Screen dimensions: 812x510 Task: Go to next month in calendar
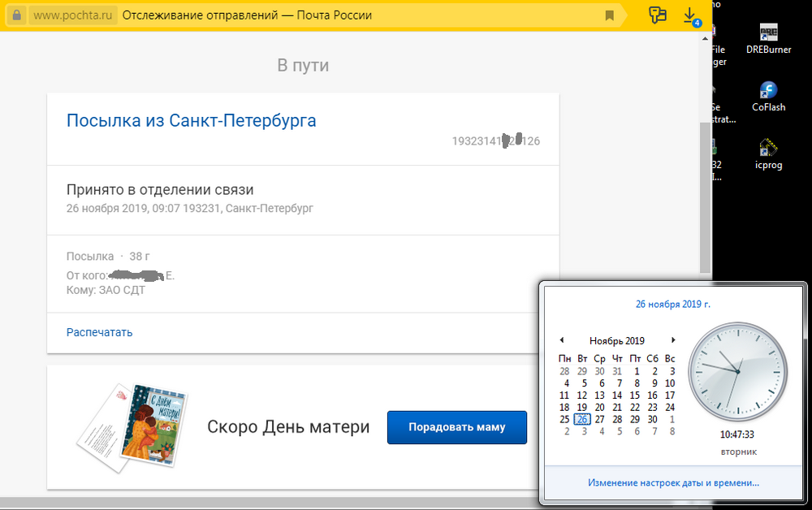pyautogui.click(x=673, y=340)
